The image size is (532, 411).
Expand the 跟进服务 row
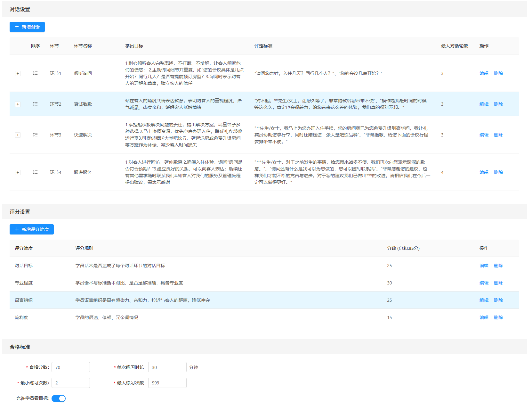[x=18, y=173]
